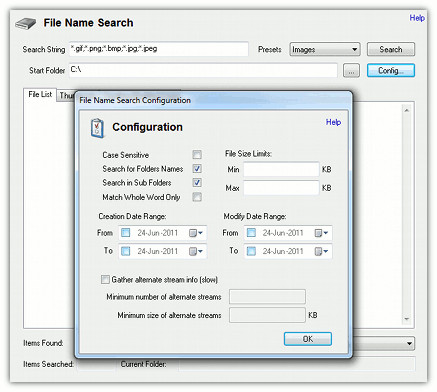Uncheck Search in Sub Folders
The height and width of the screenshot is (392, 437).
click(197, 183)
